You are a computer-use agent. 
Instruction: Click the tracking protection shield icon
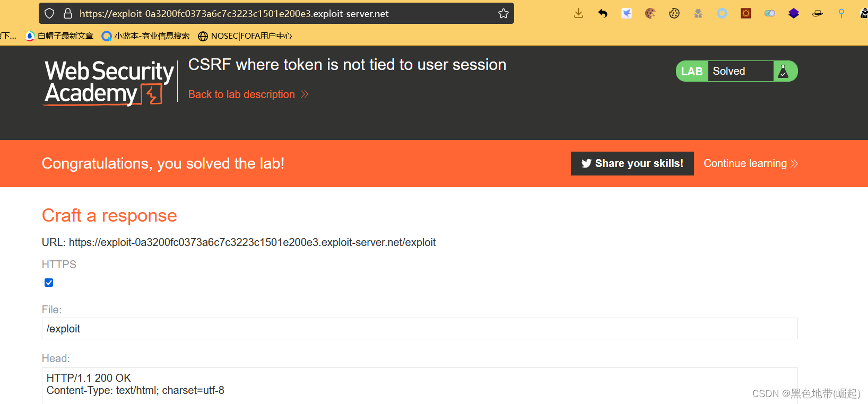(49, 13)
